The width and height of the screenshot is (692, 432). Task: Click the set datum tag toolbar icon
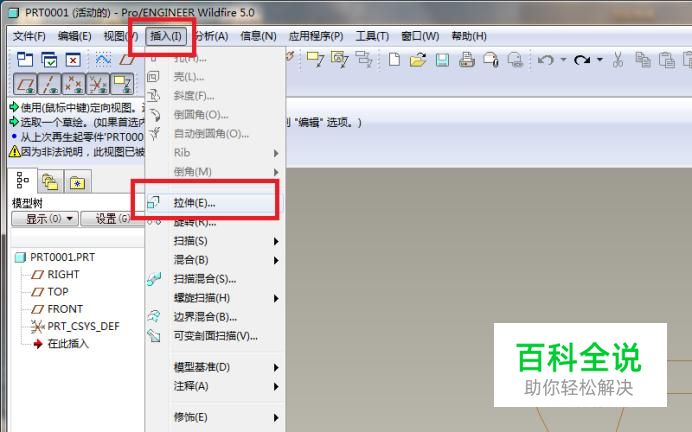316,59
